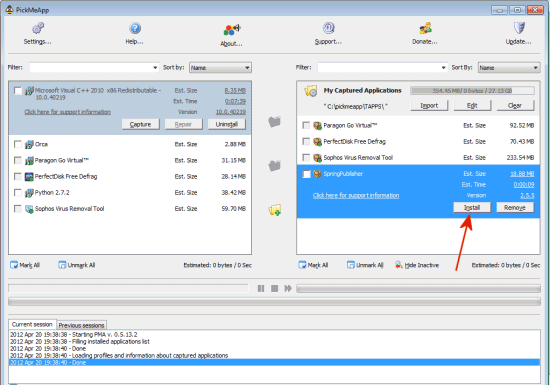Click left panel Mark All
The image size is (550, 385).
25,265
